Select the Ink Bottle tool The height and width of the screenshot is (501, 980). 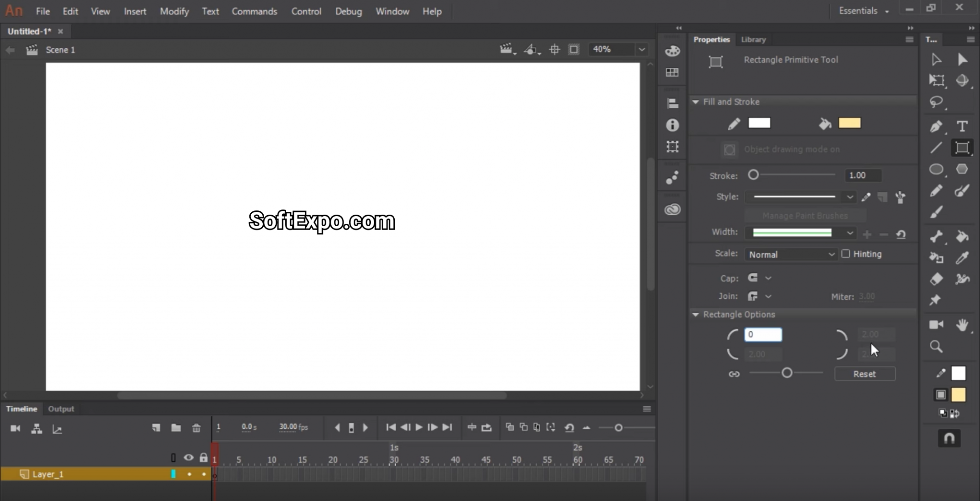(936, 258)
